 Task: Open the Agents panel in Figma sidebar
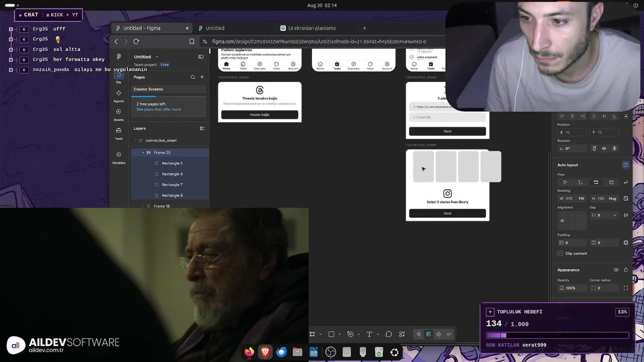point(119,96)
